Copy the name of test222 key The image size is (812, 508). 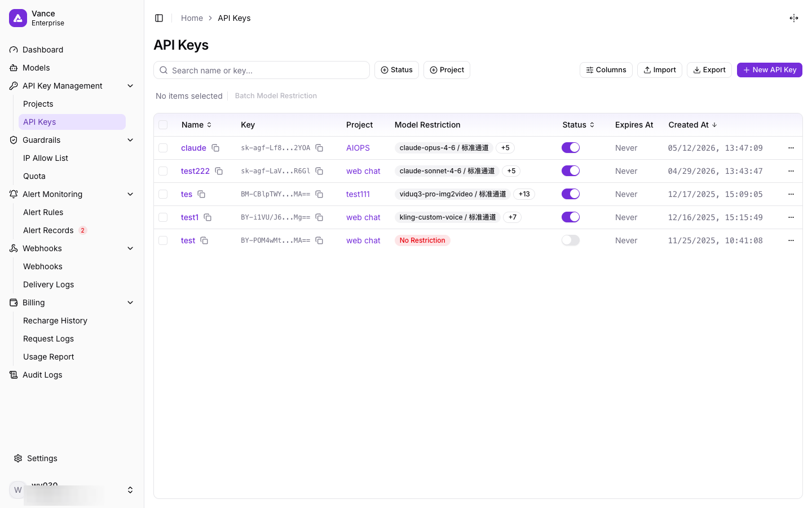[x=219, y=171]
